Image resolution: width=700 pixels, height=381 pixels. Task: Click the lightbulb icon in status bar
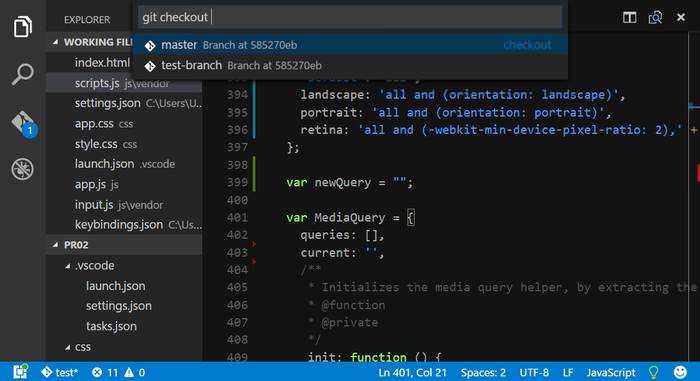pos(654,372)
